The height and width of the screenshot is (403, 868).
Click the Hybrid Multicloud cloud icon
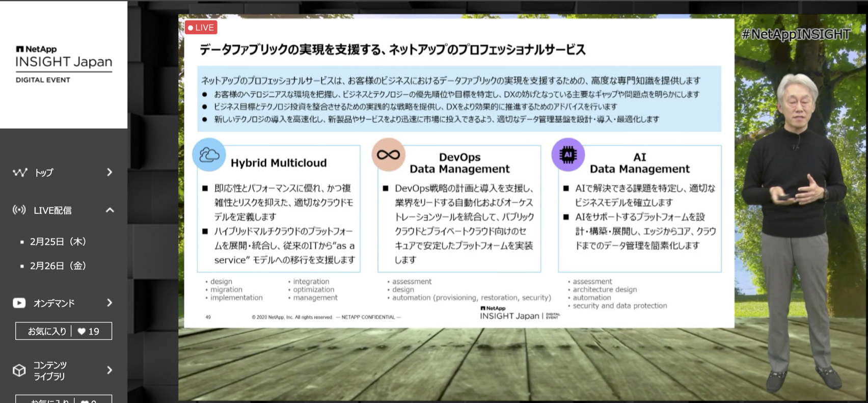(x=209, y=155)
